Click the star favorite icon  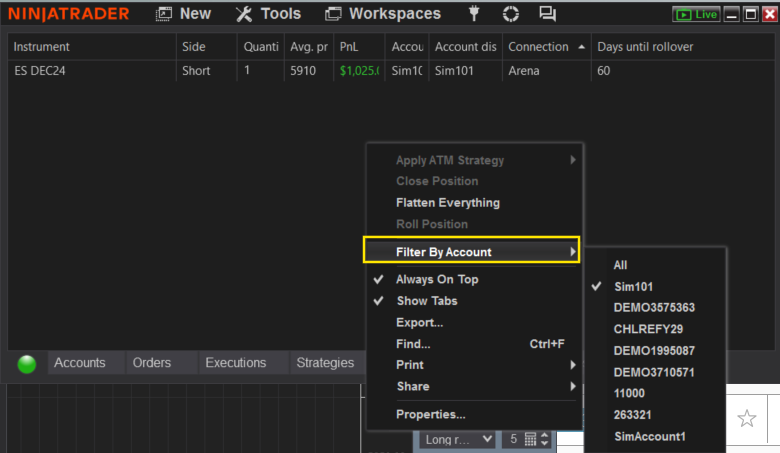pos(747,418)
